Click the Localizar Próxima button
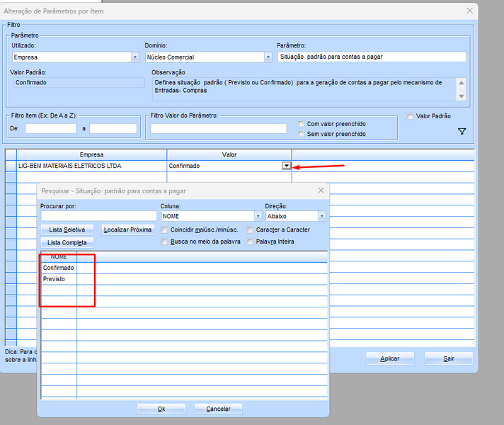The width and height of the screenshot is (504, 425). click(x=127, y=229)
